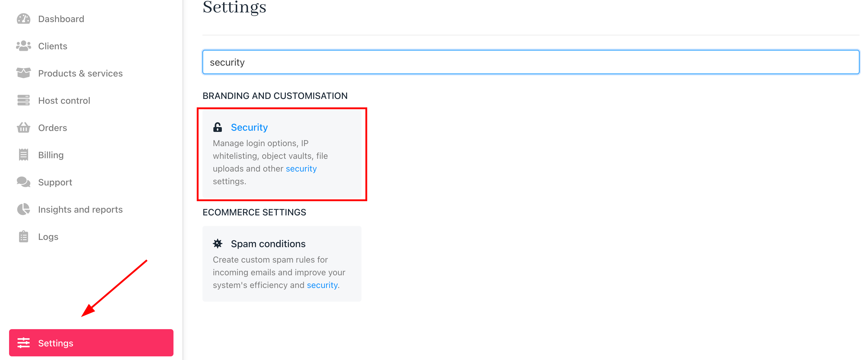
Task: Open the Orders page
Action: (53, 128)
